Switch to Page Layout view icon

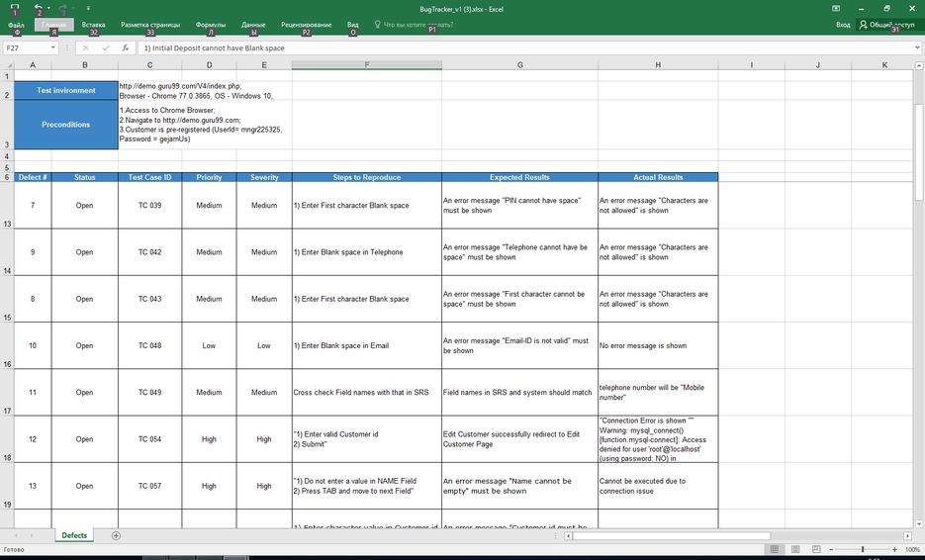click(x=795, y=549)
